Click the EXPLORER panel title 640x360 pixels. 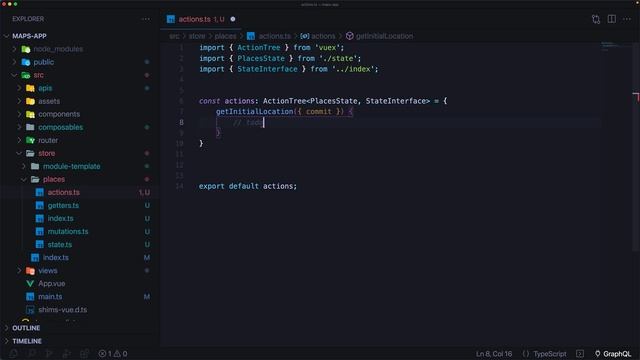point(28,19)
